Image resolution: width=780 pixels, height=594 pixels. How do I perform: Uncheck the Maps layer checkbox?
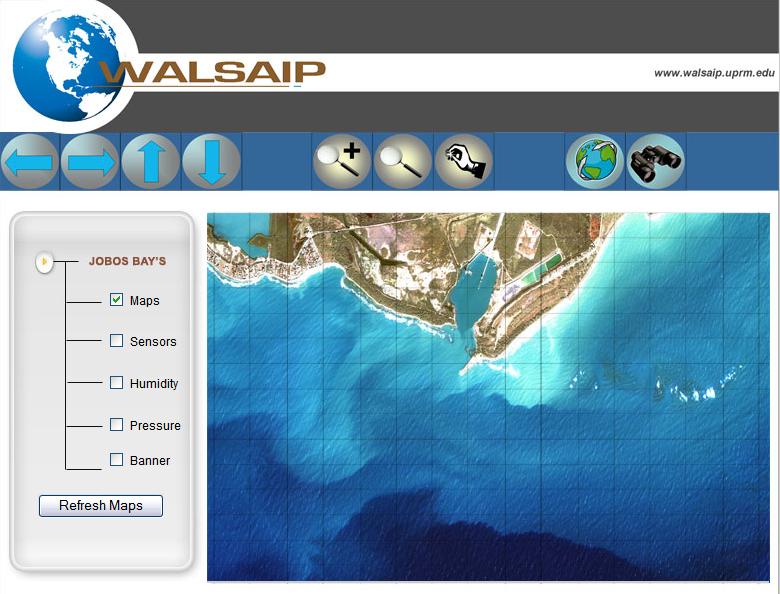point(116,299)
